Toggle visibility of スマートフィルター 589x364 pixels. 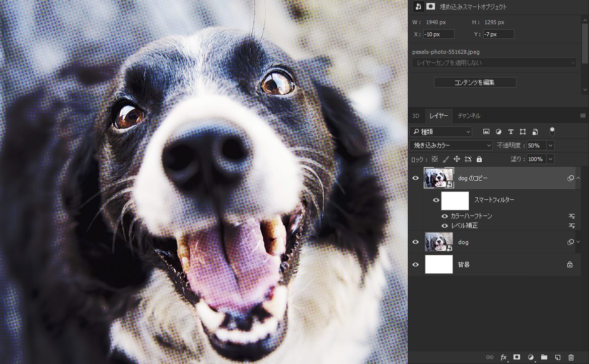pyautogui.click(x=436, y=200)
